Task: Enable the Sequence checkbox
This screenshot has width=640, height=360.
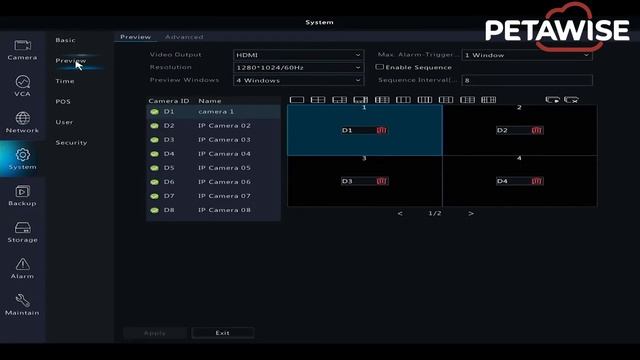Action: pyautogui.click(x=380, y=67)
